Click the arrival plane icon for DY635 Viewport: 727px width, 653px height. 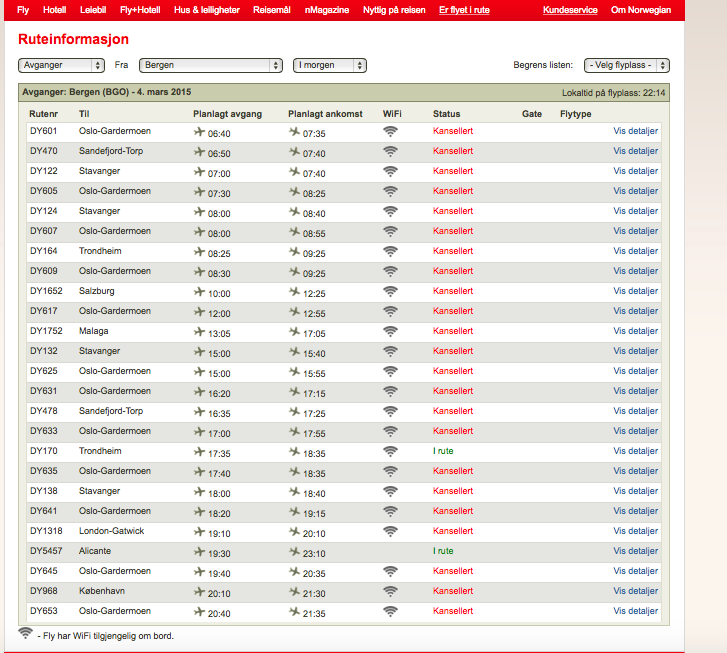tap(294, 471)
